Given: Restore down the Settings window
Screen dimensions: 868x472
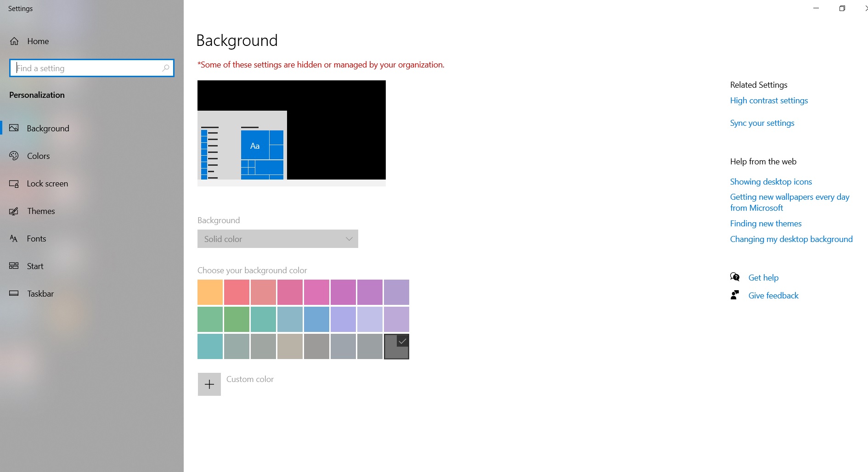Looking at the screenshot, I should click(842, 8).
